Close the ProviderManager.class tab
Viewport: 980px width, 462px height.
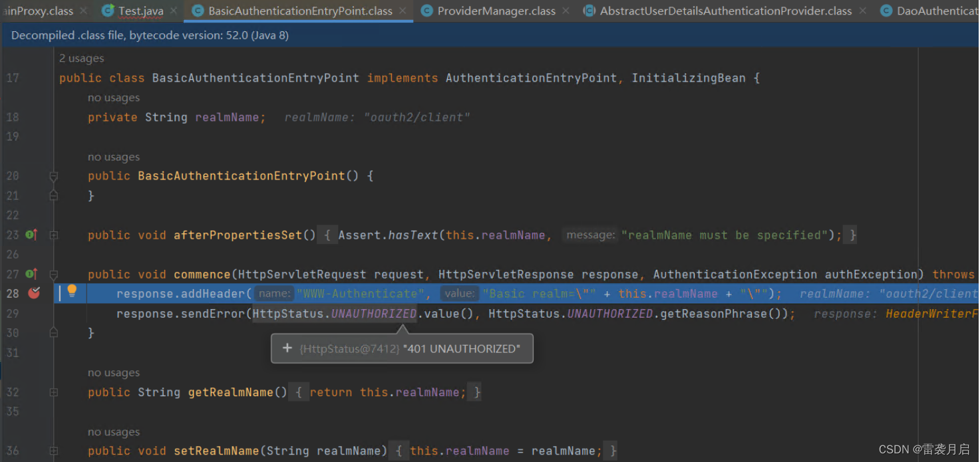coord(566,11)
